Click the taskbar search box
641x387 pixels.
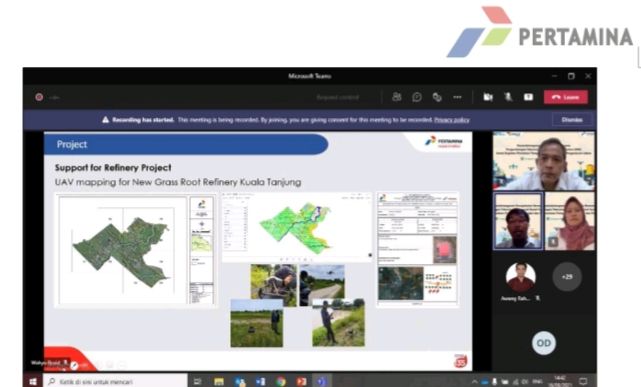[115, 381]
